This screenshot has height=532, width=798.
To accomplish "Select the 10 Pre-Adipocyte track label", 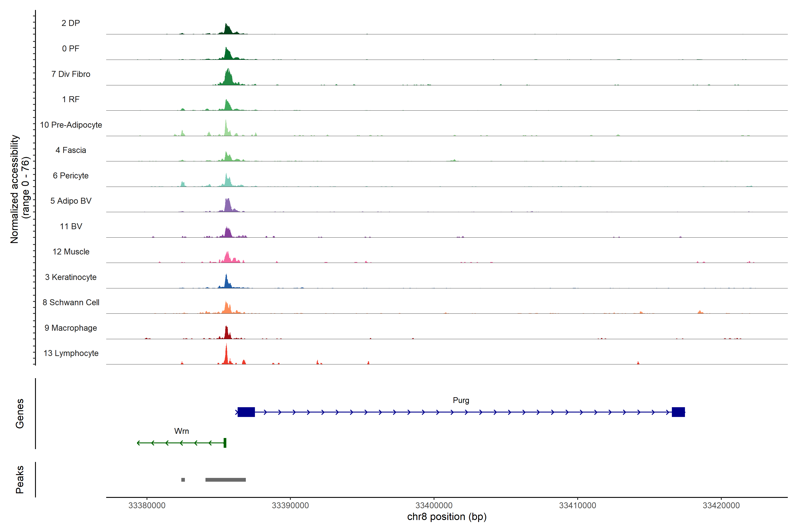I will tap(71, 125).
